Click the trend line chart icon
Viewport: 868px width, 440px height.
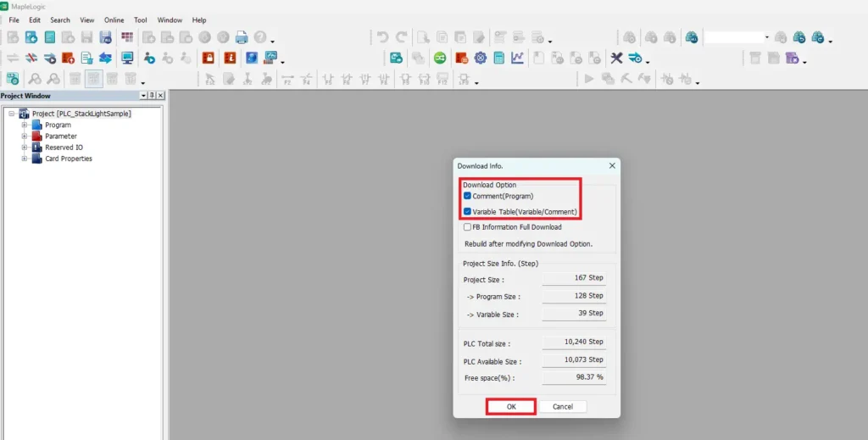518,58
